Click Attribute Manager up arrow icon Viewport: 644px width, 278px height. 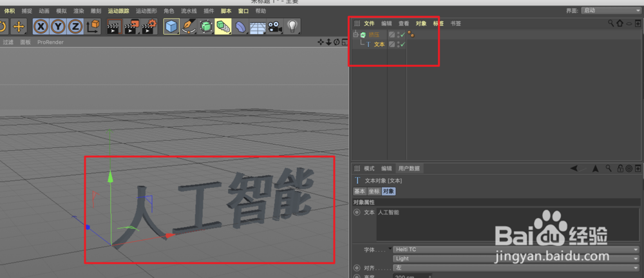tap(595, 169)
